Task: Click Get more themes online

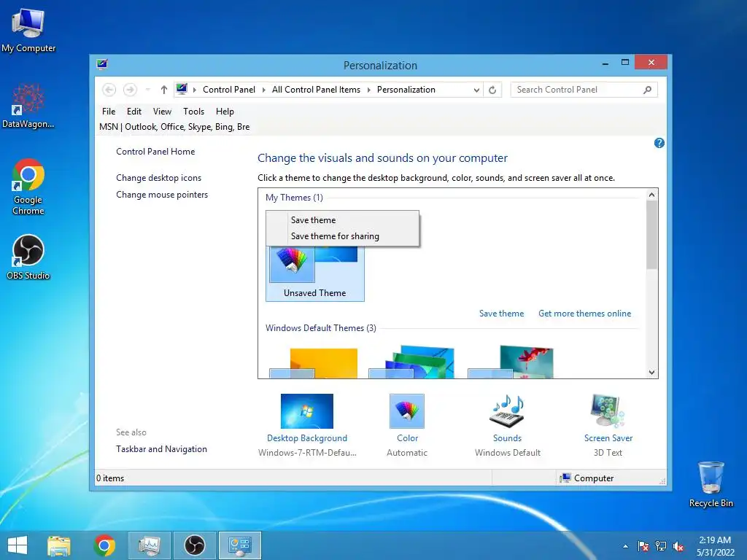Action: [584, 314]
